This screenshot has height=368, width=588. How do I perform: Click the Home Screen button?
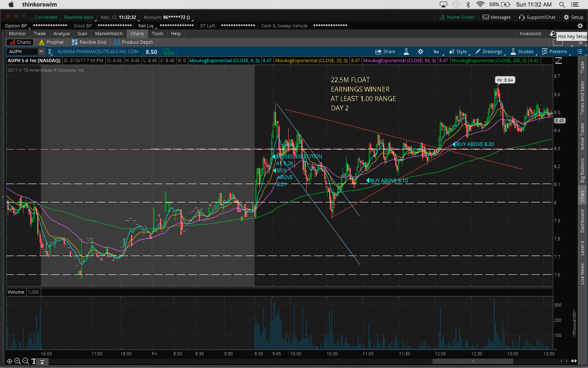coord(457,17)
